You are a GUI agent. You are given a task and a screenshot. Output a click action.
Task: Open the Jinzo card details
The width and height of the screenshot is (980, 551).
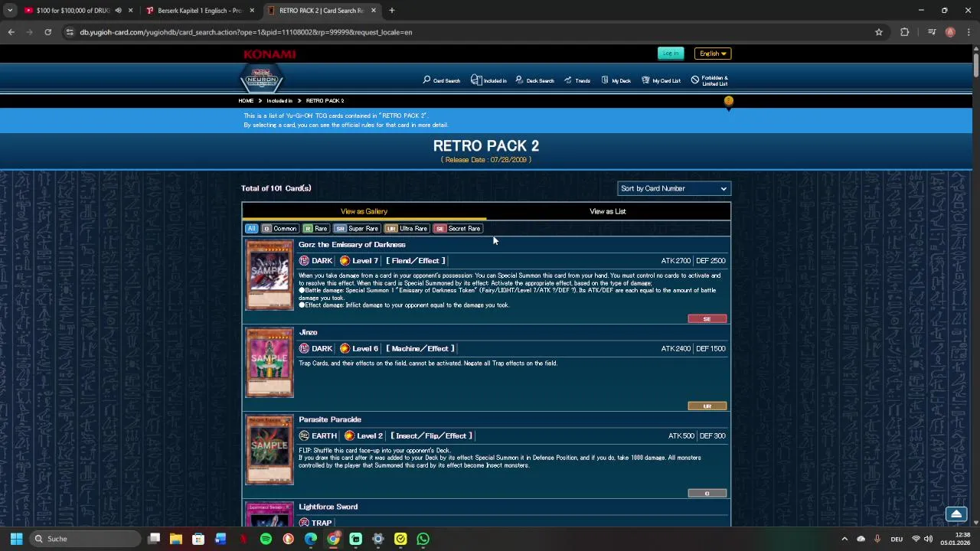tap(308, 332)
